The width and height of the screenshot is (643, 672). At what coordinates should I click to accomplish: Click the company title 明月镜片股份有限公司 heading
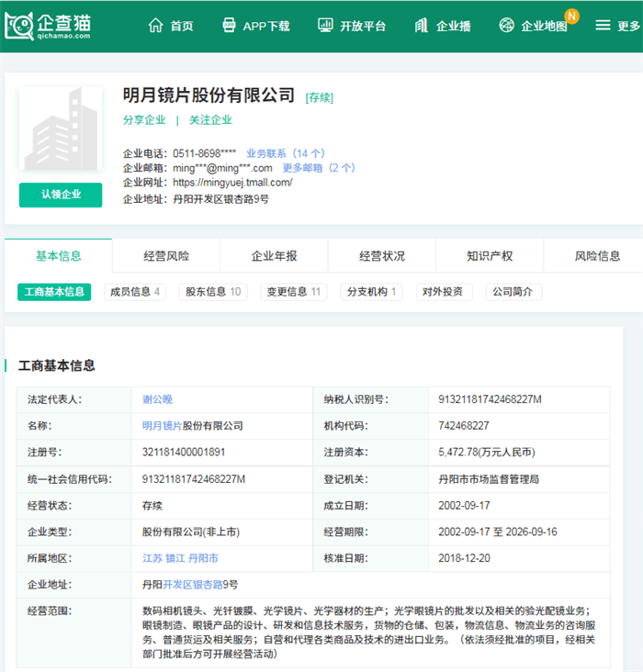click(209, 95)
